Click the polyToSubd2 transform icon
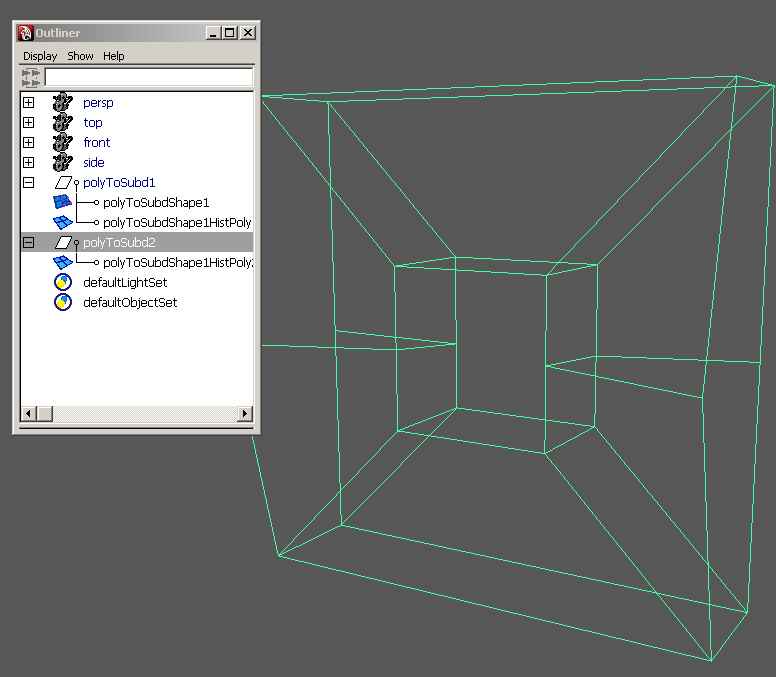 tap(63, 242)
